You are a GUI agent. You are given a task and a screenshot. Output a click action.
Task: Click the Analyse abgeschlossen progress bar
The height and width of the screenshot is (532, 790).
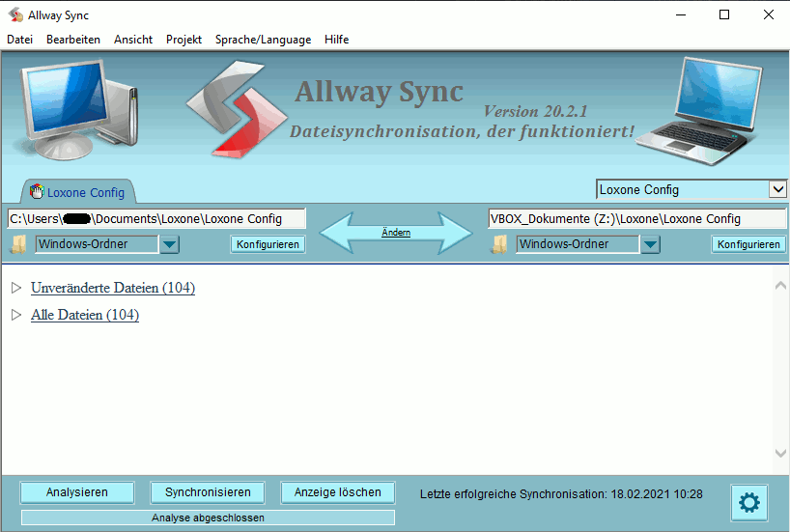click(208, 518)
